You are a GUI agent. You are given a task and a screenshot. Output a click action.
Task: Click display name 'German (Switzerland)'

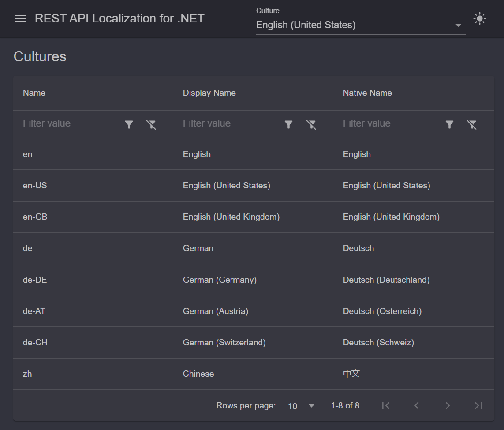tap(224, 343)
